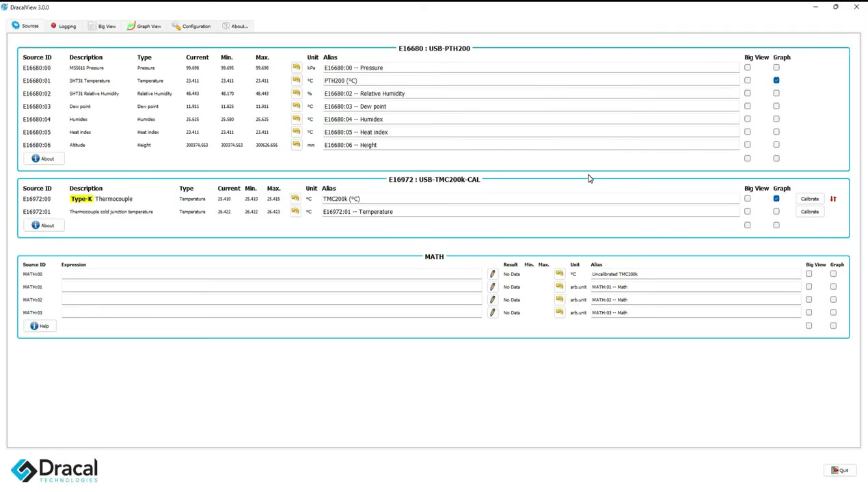Enable Graph for the MS5611 Pressure source

pyautogui.click(x=776, y=68)
